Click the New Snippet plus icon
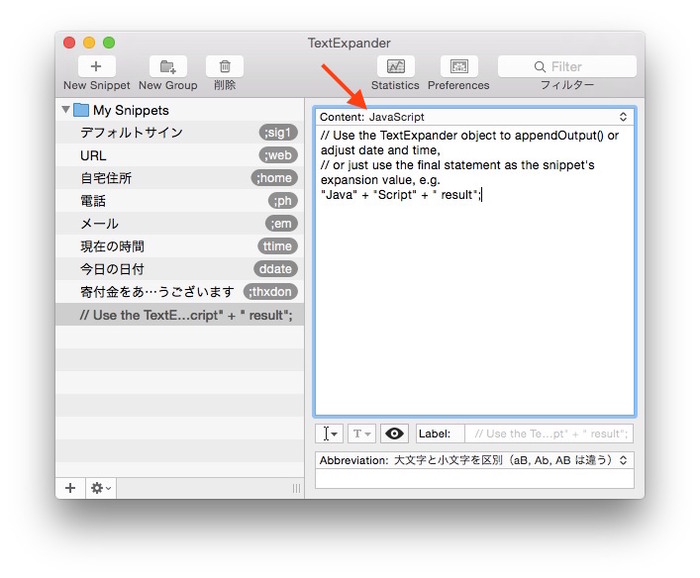Image resolution: width=700 pixels, height=578 pixels. tap(96, 67)
